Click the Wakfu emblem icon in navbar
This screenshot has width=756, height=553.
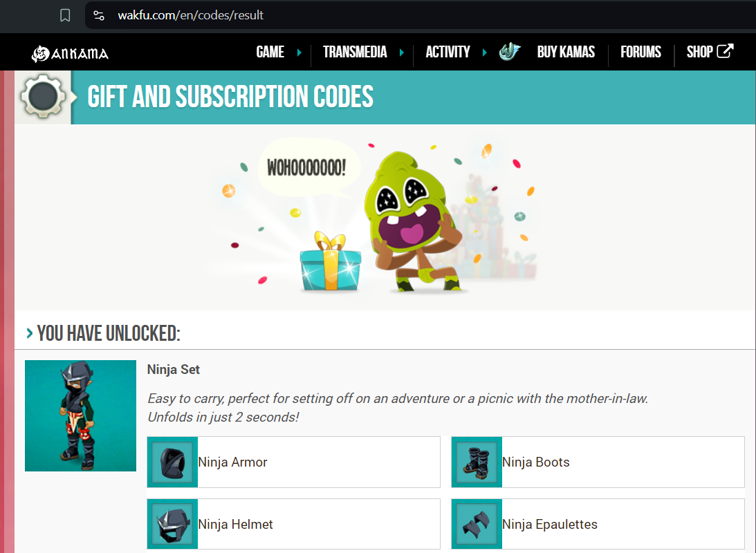510,52
